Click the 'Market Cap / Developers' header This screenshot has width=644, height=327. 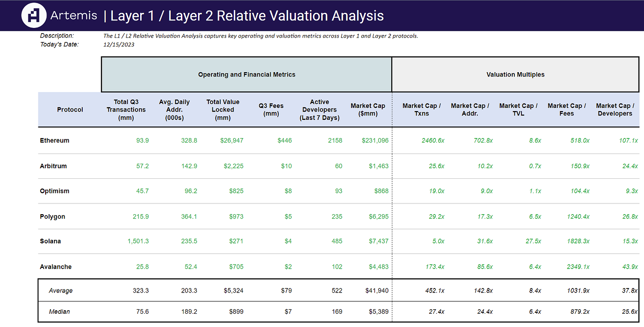pyautogui.click(x=615, y=109)
